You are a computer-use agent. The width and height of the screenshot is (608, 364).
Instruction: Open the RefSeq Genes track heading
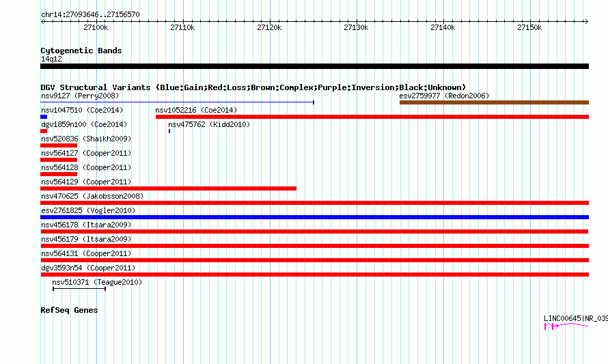click(x=69, y=310)
